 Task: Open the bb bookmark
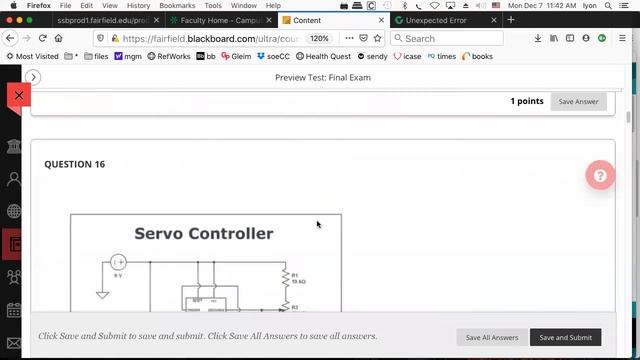pyautogui.click(x=206, y=56)
